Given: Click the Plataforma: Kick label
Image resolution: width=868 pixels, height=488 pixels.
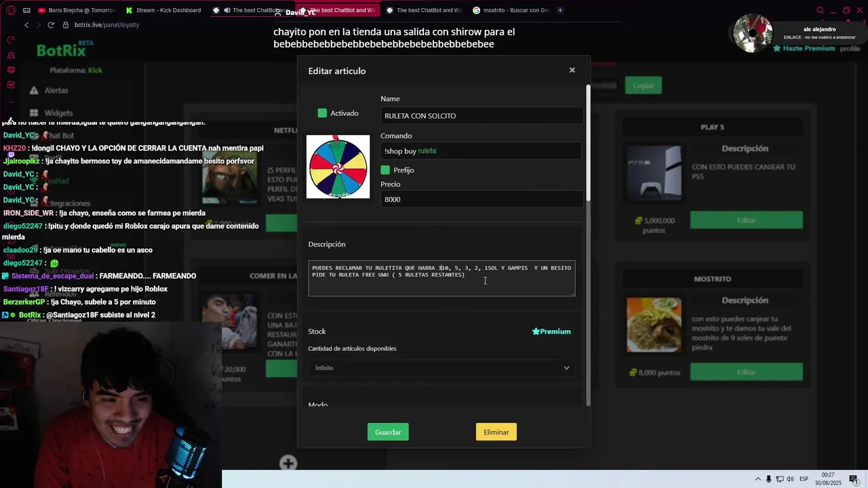Looking at the screenshot, I should tap(76, 70).
